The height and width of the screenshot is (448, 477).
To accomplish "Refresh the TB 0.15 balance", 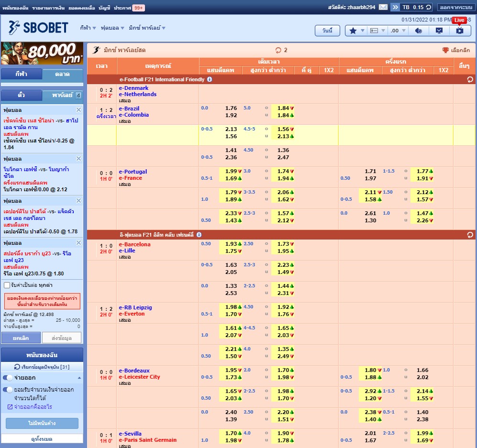I will [429, 7].
